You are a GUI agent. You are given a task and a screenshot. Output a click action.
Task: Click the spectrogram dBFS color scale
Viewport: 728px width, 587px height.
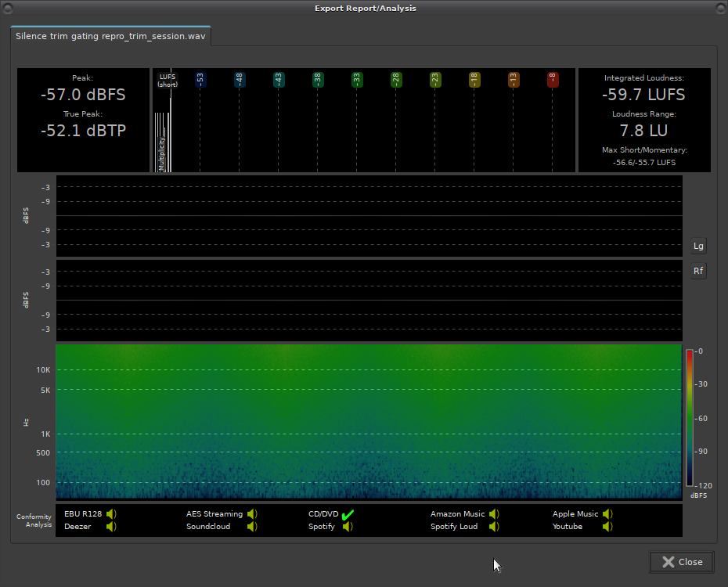689,418
